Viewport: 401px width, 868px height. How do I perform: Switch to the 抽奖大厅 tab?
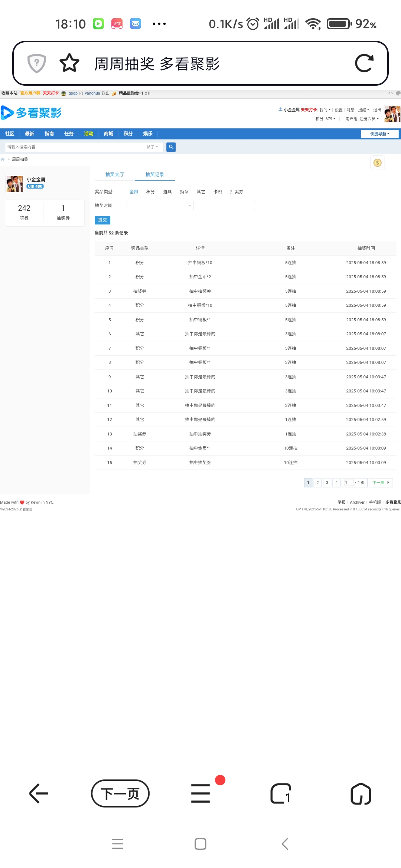(114, 174)
